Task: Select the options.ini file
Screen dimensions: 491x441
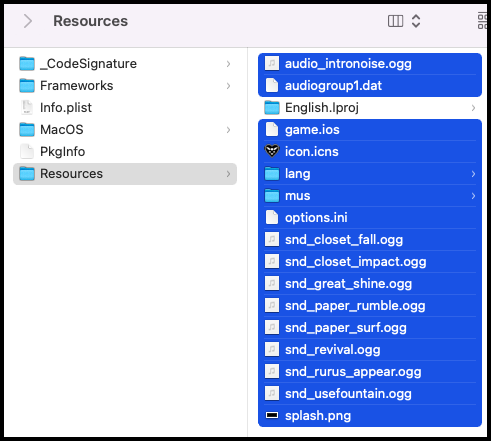Action: (370, 217)
